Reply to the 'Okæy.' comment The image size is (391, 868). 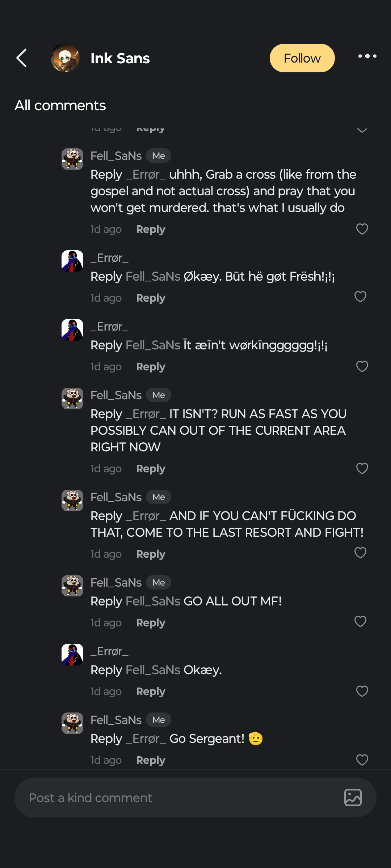pos(151,692)
